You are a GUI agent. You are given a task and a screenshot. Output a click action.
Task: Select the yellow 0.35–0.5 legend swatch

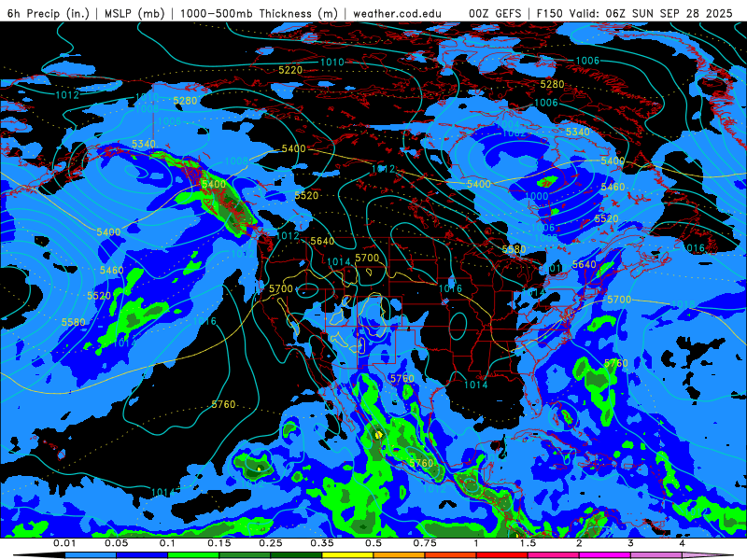[x=347, y=555]
